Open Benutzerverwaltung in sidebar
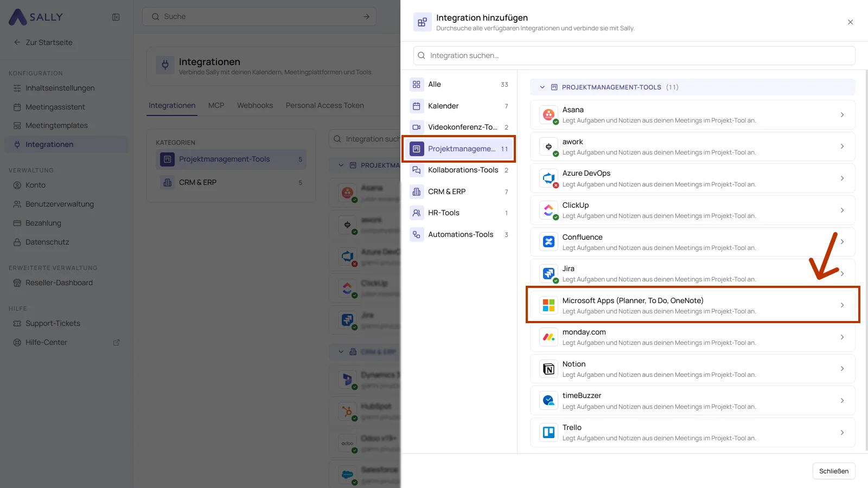The image size is (868, 488). click(x=66, y=204)
